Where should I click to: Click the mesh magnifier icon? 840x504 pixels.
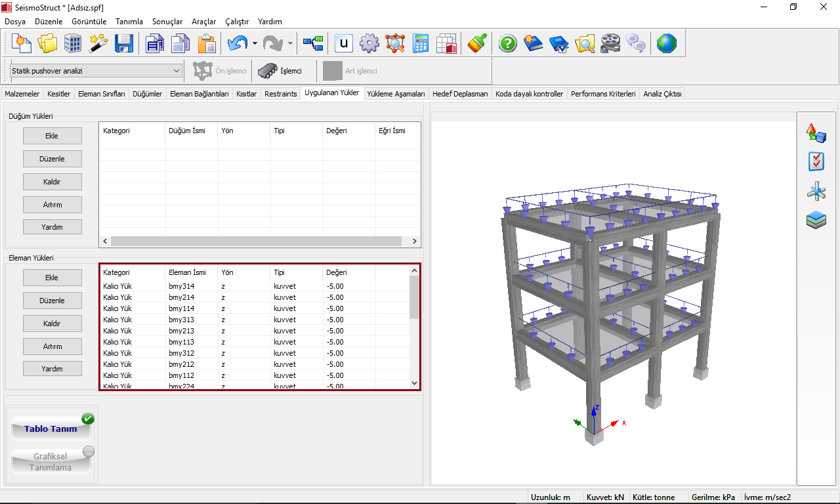click(395, 44)
